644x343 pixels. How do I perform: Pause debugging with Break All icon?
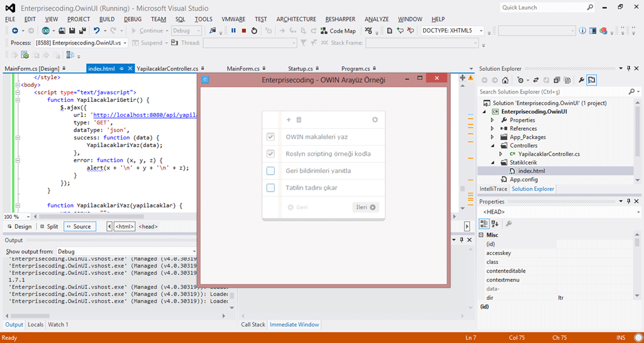[233, 31]
